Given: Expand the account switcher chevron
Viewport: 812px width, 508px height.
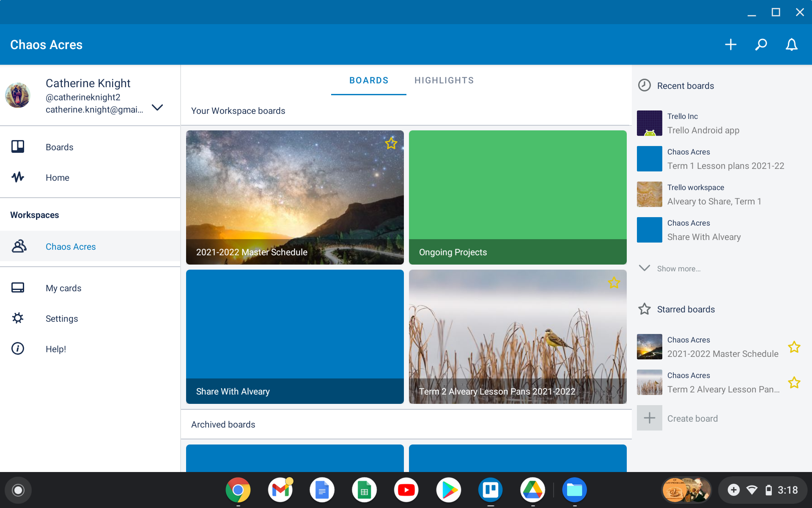Looking at the screenshot, I should tap(157, 108).
